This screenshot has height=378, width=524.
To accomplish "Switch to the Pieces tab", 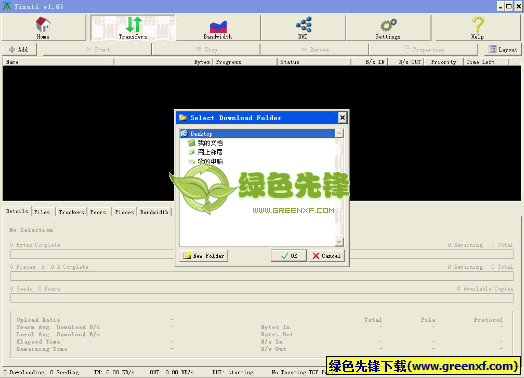I will point(124,212).
